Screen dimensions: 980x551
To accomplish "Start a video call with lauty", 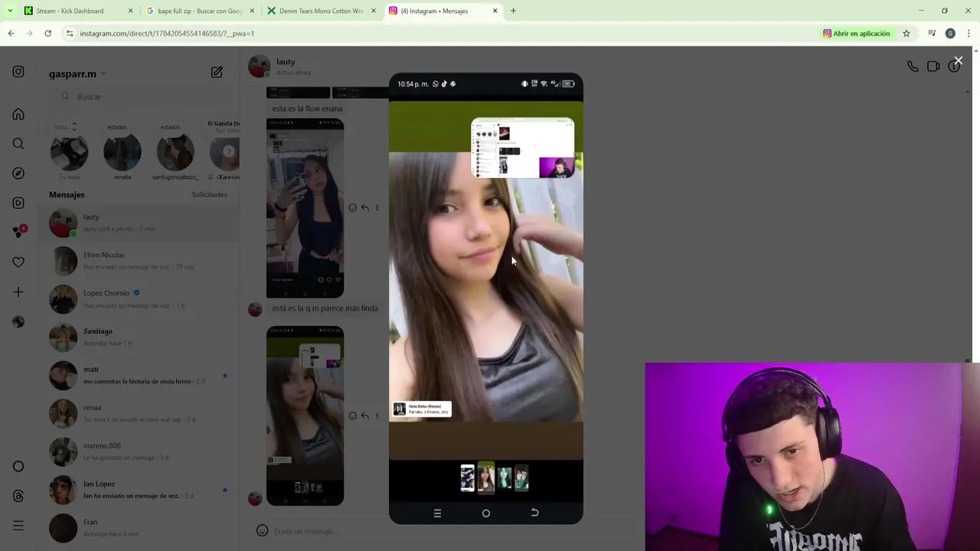I will (x=933, y=67).
